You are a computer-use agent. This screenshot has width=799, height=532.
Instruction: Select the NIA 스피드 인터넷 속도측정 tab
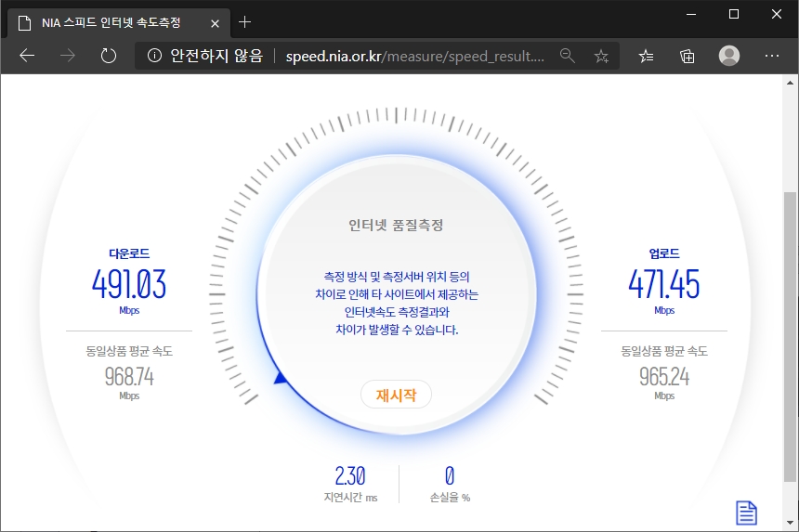pos(119,23)
